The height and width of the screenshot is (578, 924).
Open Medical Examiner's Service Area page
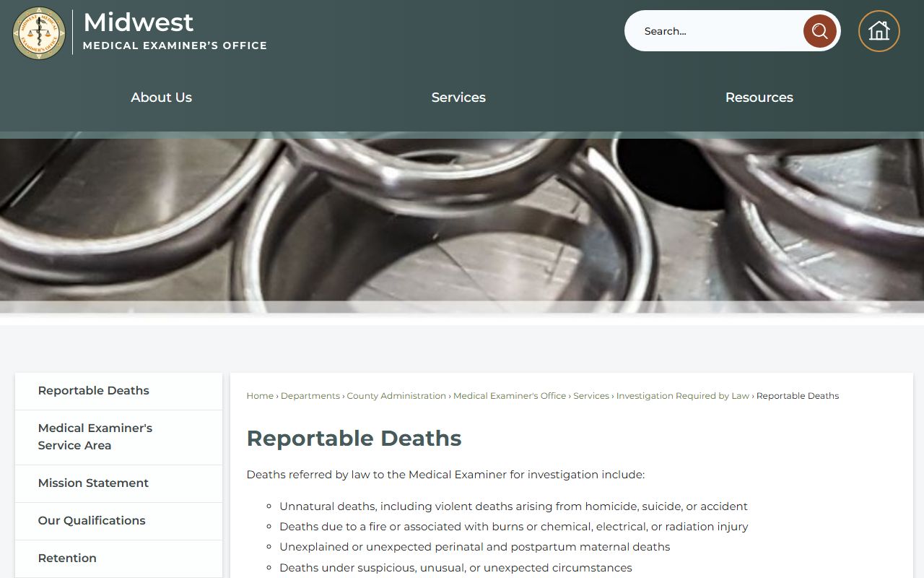(x=95, y=437)
